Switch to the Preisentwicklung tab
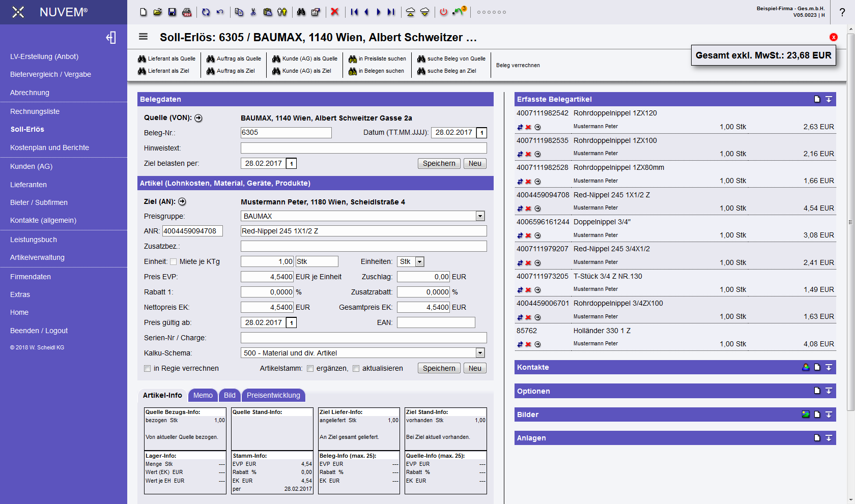Viewport: 855px width, 504px height. 273,395
